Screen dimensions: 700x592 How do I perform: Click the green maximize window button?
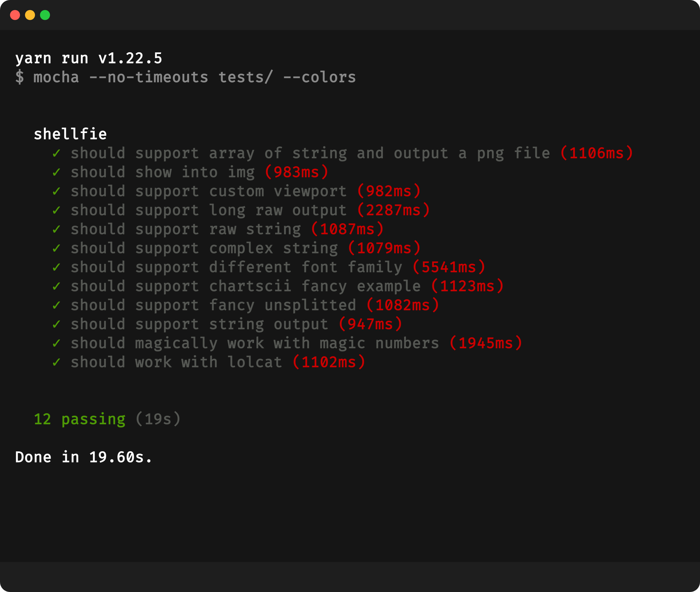pyautogui.click(x=45, y=15)
